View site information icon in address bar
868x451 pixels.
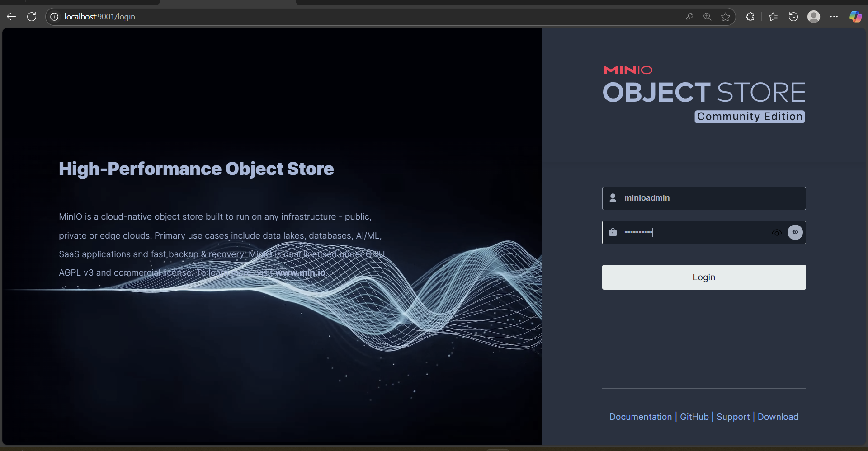point(54,17)
